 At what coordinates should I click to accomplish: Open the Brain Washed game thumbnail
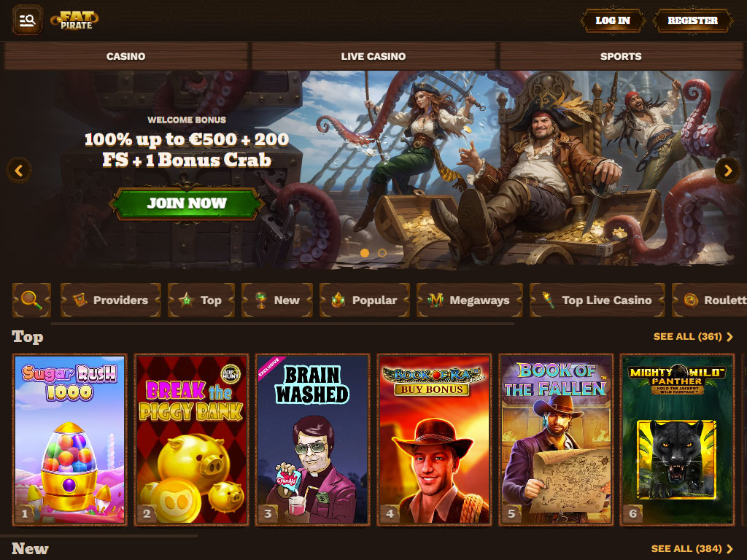(312, 440)
